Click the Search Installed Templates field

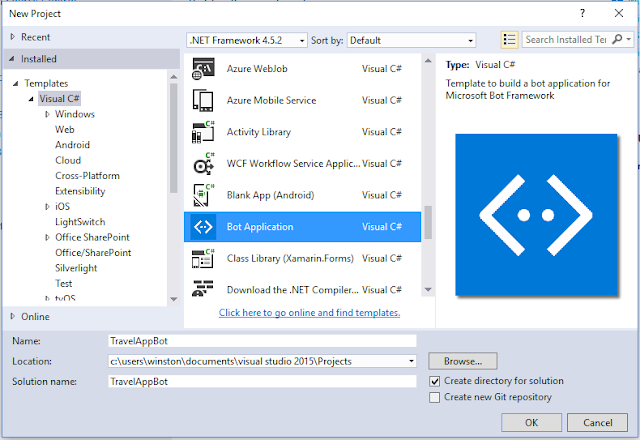point(567,40)
